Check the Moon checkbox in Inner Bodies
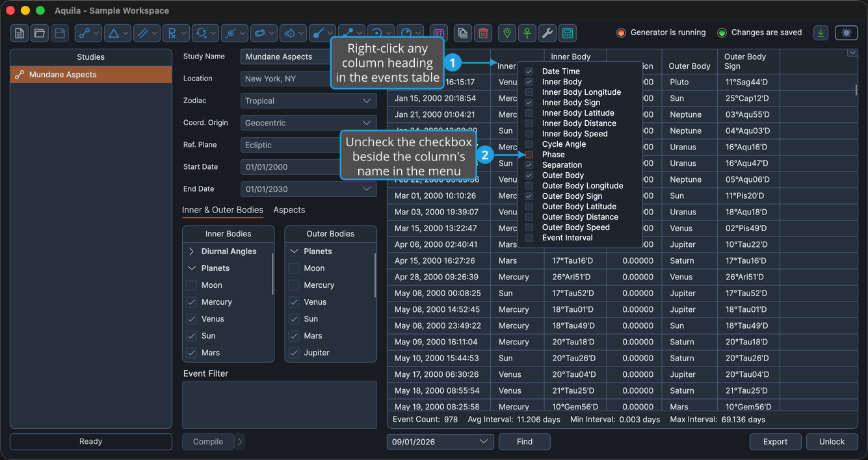Viewport: 868px width, 460px height. pos(191,285)
